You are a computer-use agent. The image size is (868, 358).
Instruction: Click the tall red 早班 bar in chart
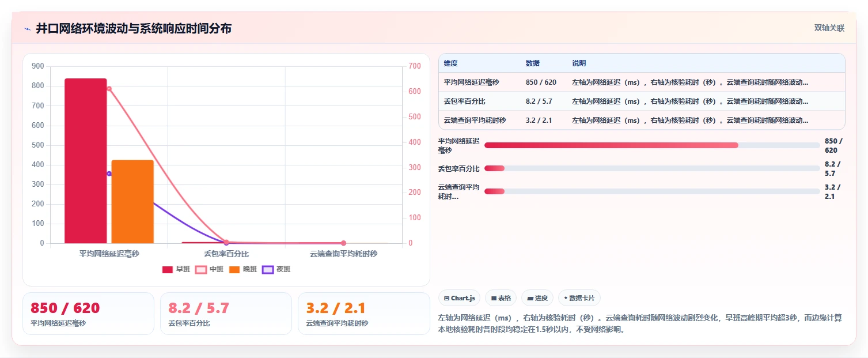[x=86, y=161]
